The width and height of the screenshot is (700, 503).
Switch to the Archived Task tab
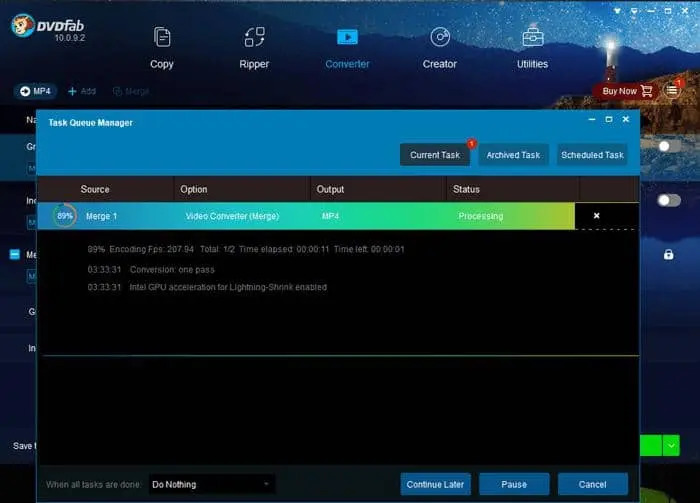pyautogui.click(x=513, y=155)
